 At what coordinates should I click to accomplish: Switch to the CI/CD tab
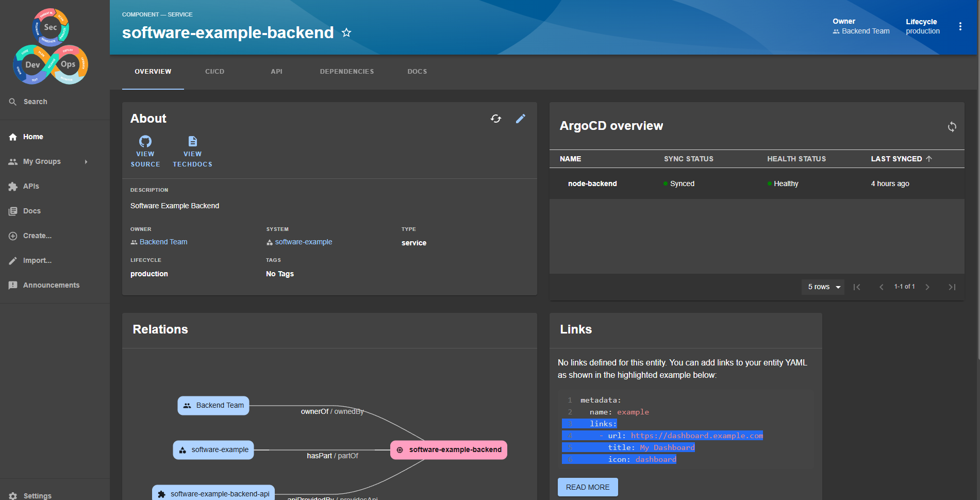point(214,72)
